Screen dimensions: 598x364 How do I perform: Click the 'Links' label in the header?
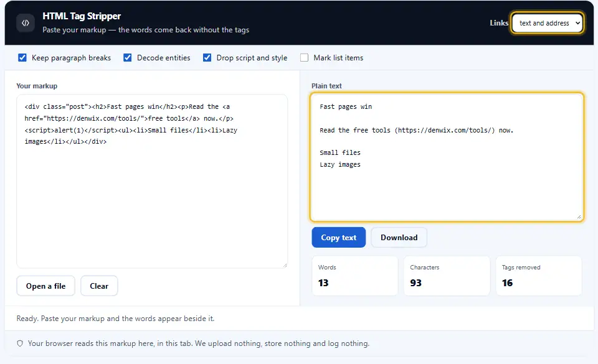[x=499, y=23]
